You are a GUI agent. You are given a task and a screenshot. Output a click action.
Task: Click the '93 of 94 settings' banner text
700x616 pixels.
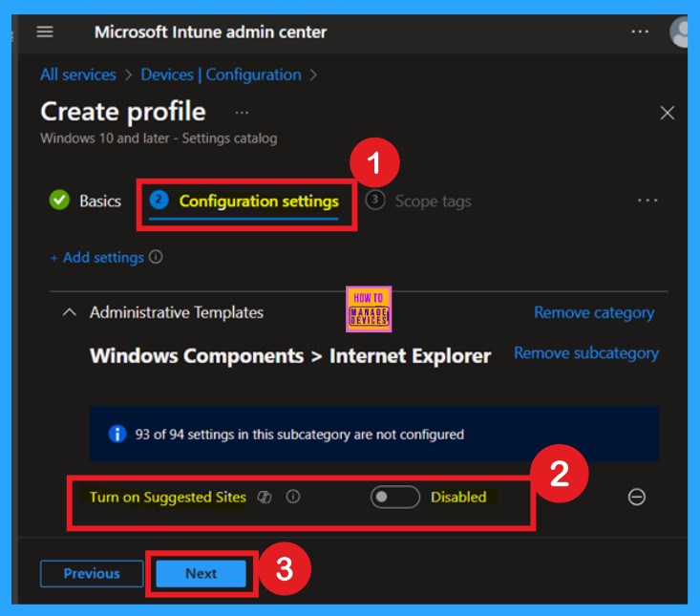point(300,435)
